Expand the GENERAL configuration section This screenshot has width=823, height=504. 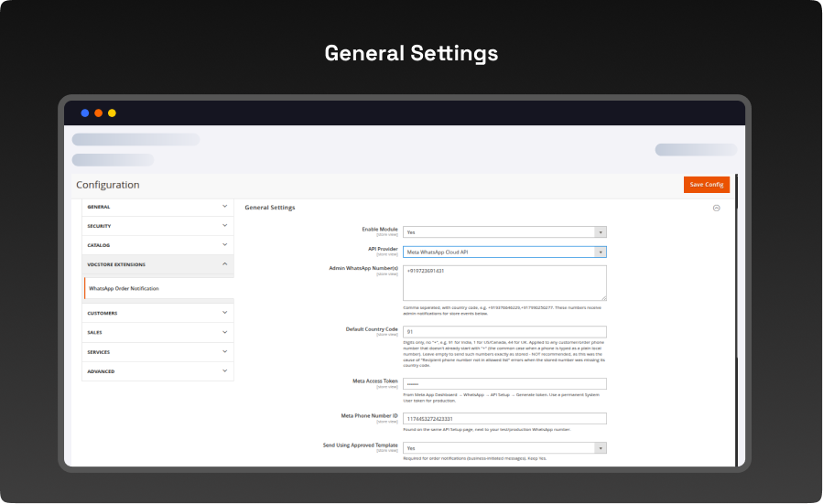tap(157, 207)
